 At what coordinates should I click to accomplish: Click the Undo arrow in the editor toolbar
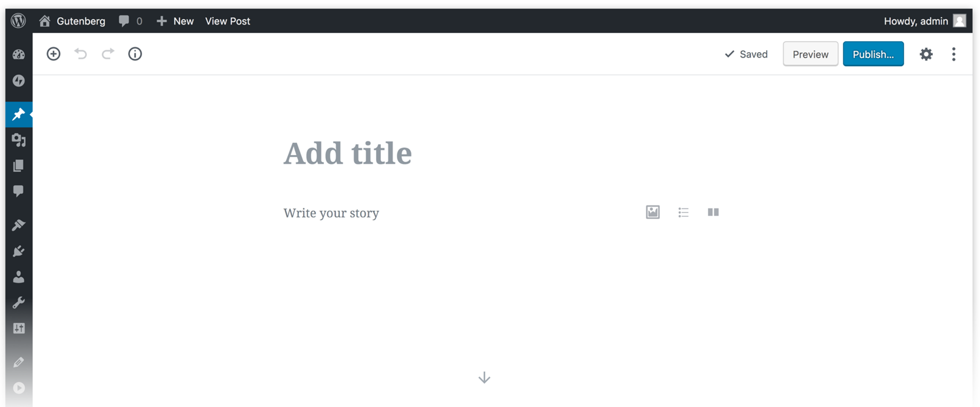click(80, 54)
